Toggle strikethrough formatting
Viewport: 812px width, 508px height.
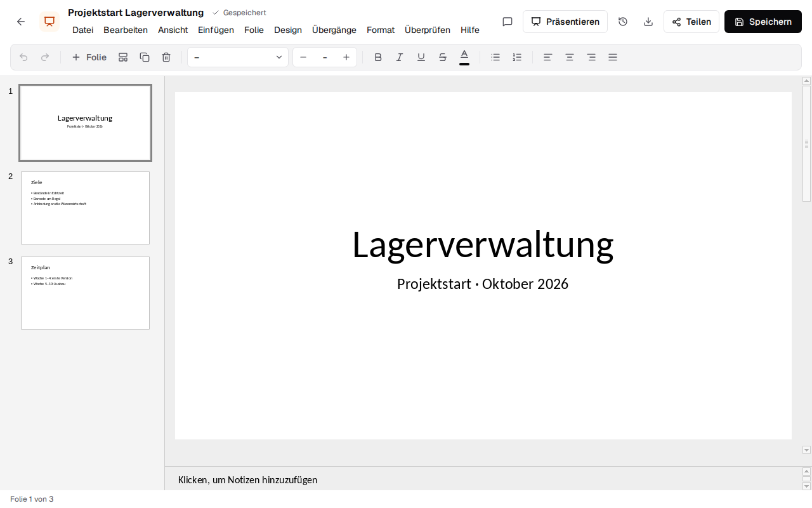pyautogui.click(x=443, y=57)
